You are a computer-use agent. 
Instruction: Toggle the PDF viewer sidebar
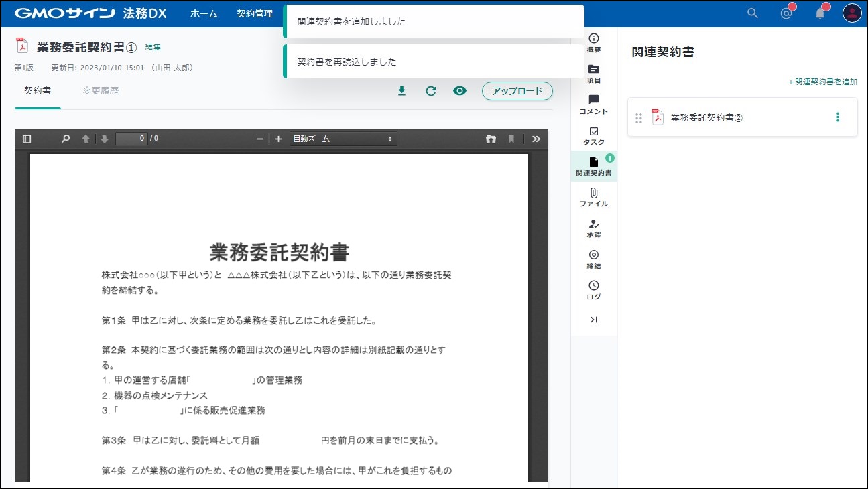(x=27, y=139)
